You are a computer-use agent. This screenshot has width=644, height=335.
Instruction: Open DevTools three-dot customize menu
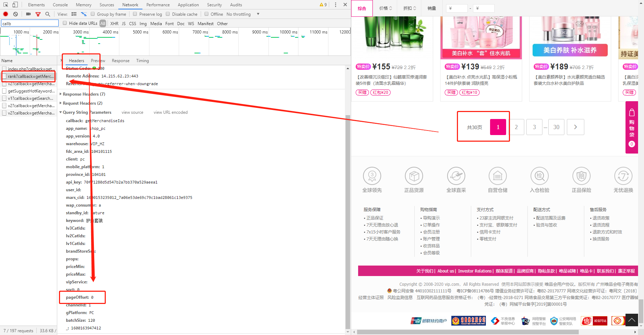335,5
